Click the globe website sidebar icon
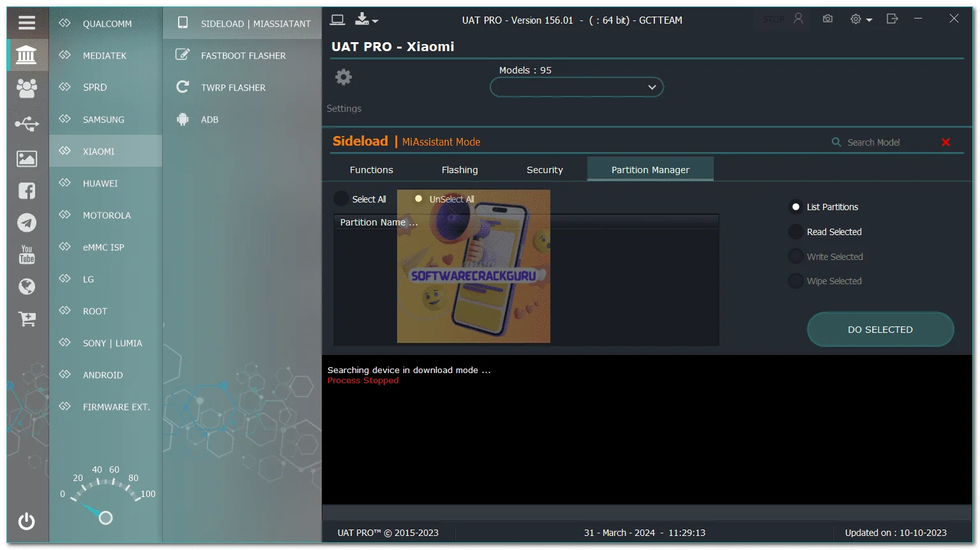980x550 pixels. [27, 286]
